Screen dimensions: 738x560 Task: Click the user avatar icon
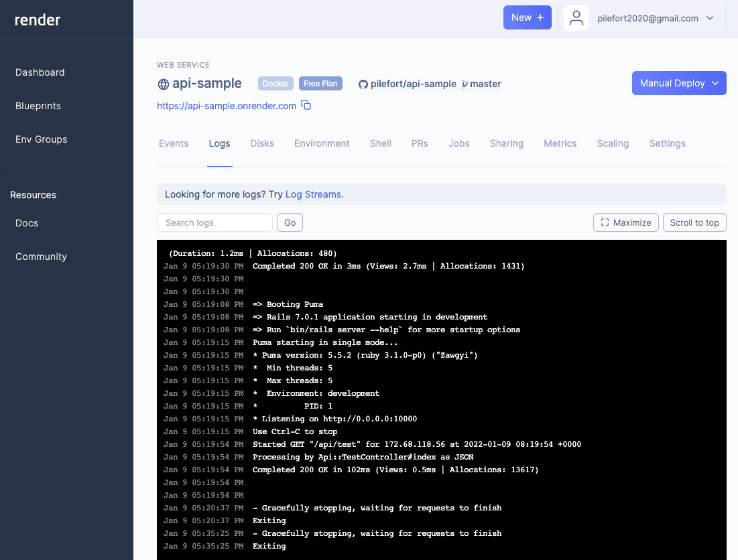click(x=576, y=18)
